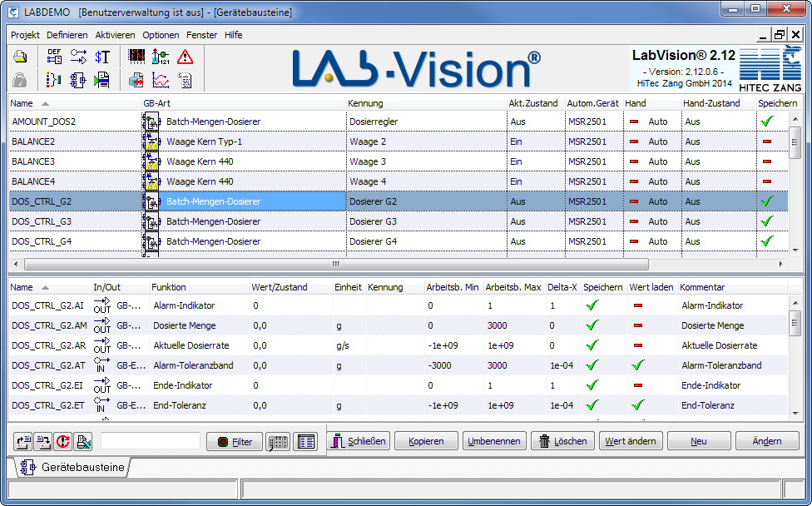Click the Ändern button
This screenshot has width=812, height=506.
click(767, 441)
